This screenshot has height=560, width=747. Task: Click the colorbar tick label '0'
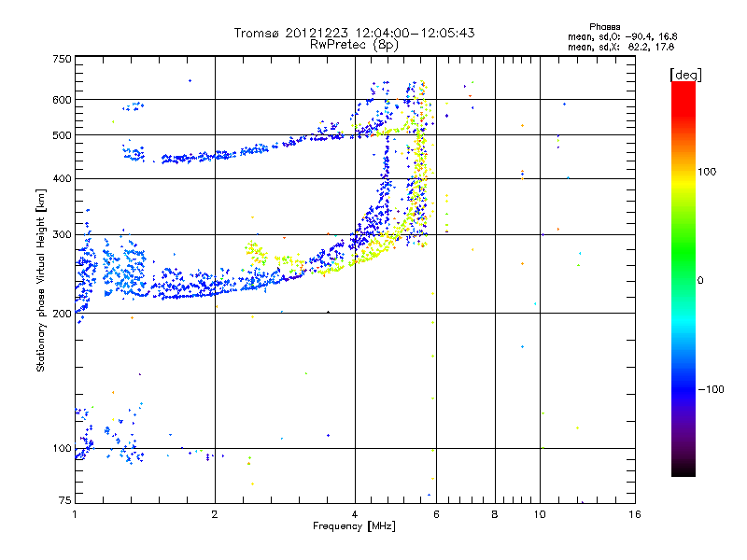point(700,281)
